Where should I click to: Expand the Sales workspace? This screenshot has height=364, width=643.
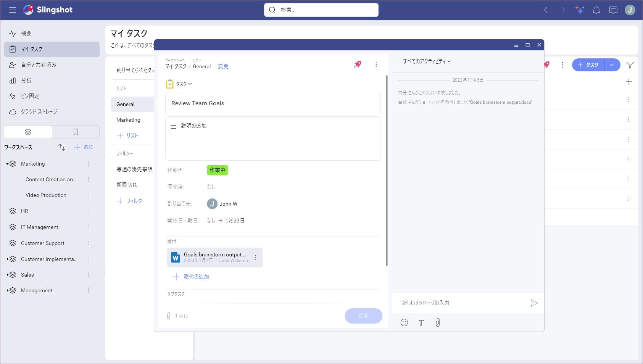[8, 275]
